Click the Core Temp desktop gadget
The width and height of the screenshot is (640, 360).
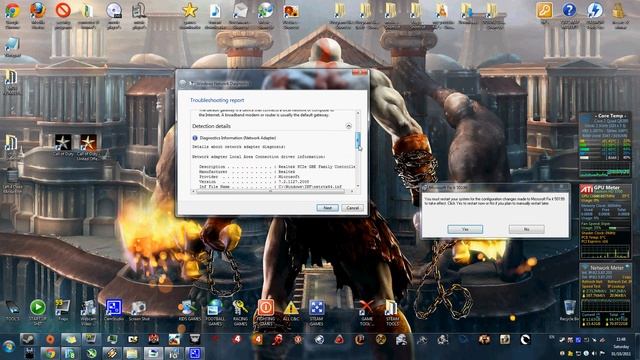pyautogui.click(x=605, y=146)
